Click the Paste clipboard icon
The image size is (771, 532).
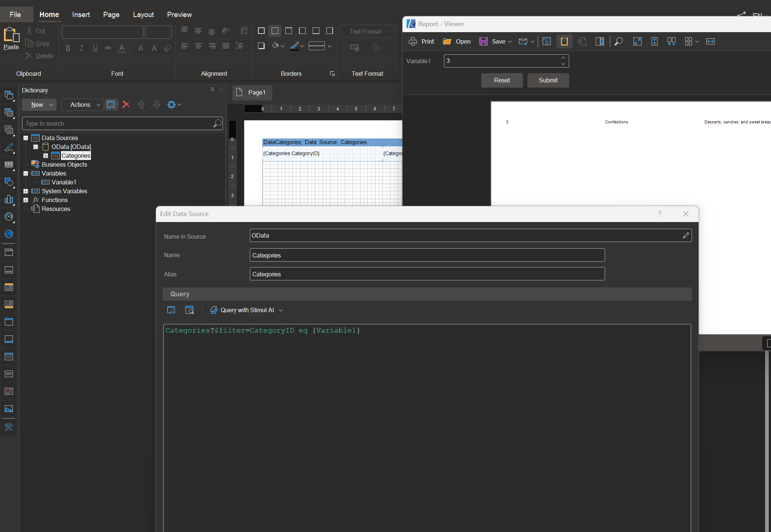point(11,35)
